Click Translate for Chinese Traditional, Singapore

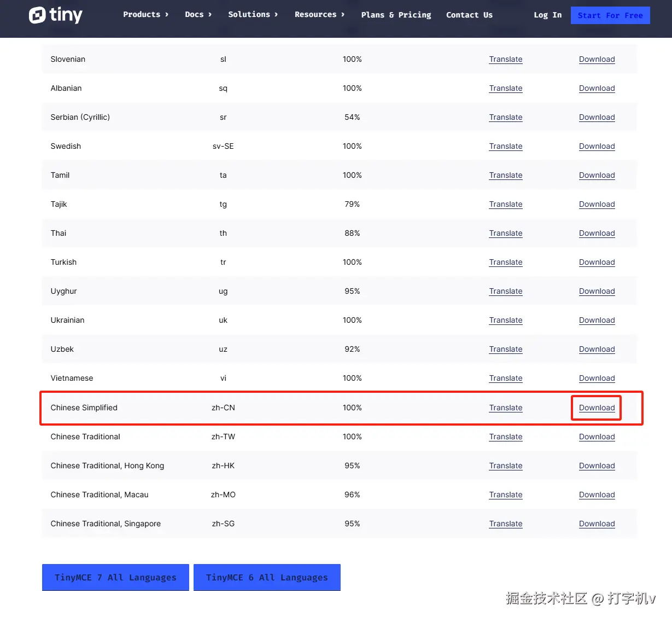tap(506, 524)
